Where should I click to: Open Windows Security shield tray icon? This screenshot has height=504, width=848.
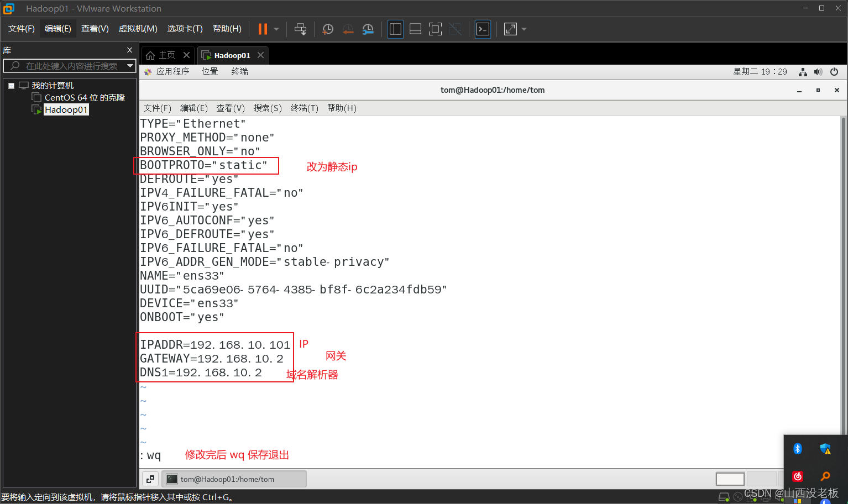click(825, 449)
